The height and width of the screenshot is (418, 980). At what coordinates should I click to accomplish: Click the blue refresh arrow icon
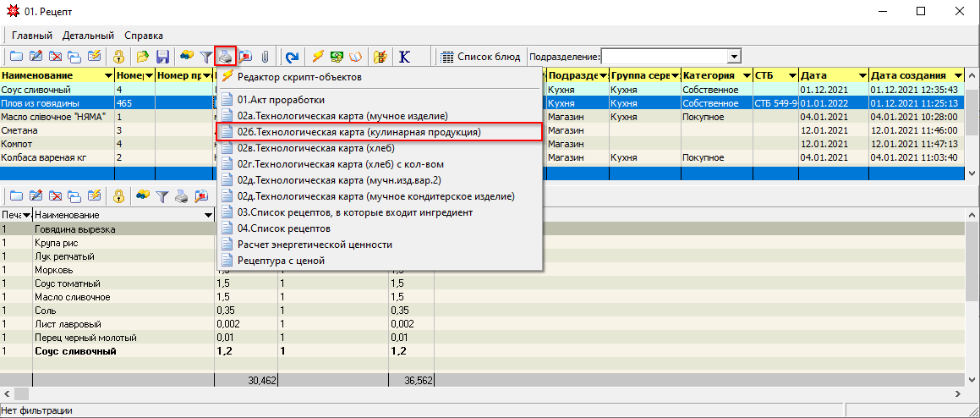(293, 57)
